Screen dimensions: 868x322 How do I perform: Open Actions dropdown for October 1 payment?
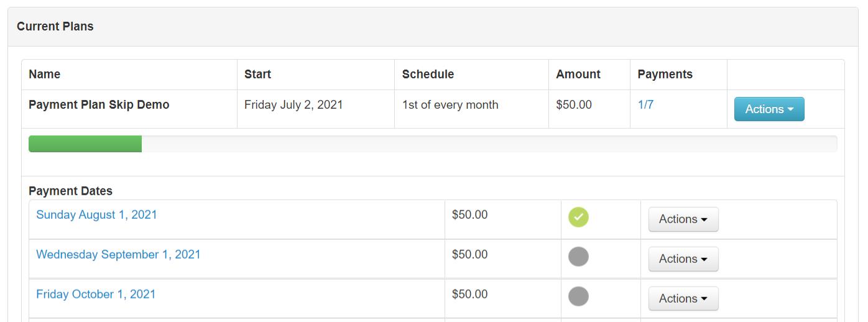coord(683,299)
